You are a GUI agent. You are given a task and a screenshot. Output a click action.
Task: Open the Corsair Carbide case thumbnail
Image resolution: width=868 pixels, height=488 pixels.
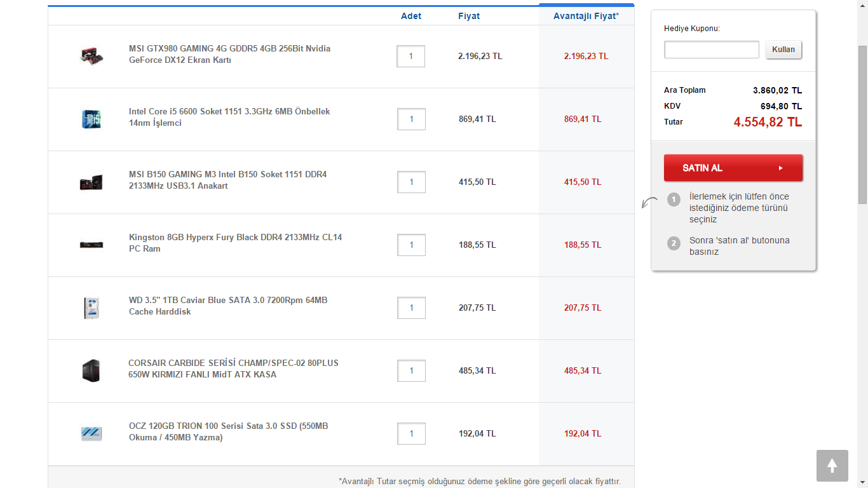click(92, 370)
